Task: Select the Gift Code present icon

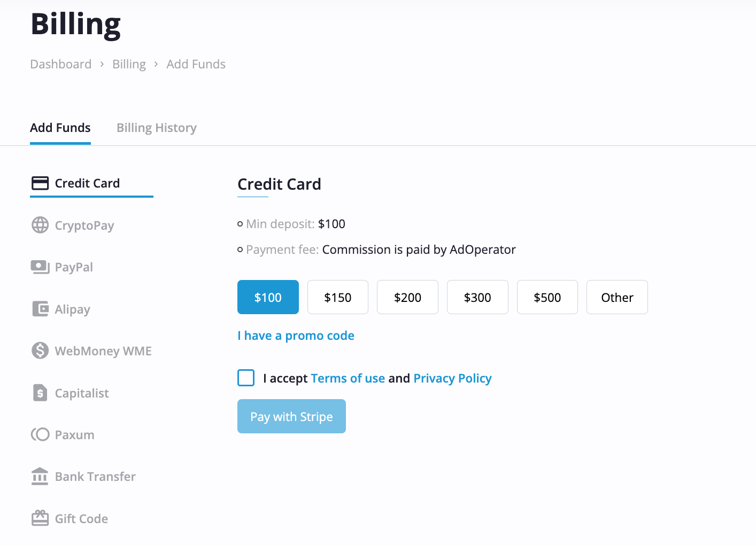Action: [x=40, y=518]
